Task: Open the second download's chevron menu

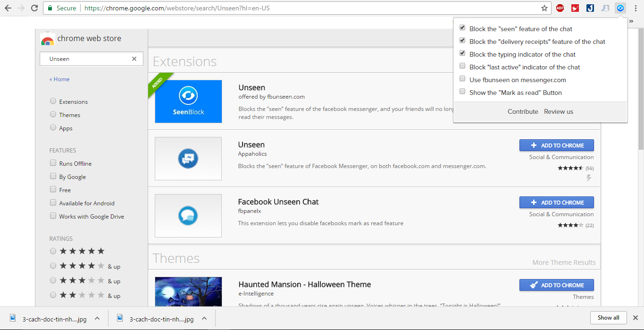Action: (x=204, y=318)
